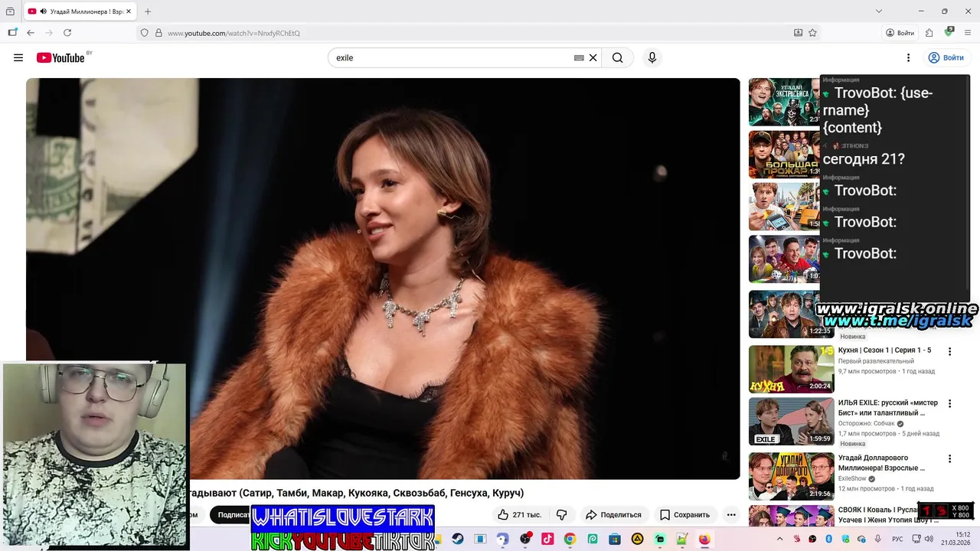Open a new tab with the plus button
980x551 pixels.
click(148, 11)
